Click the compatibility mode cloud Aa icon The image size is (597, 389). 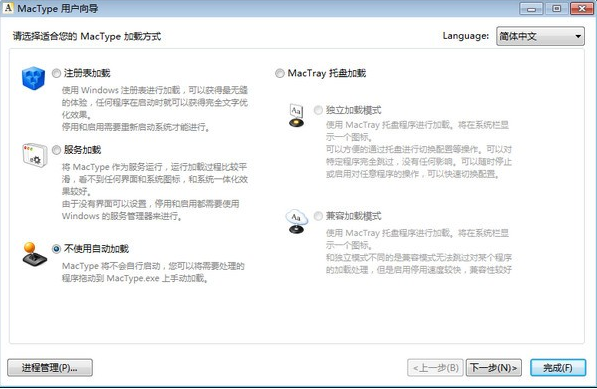[296, 221]
